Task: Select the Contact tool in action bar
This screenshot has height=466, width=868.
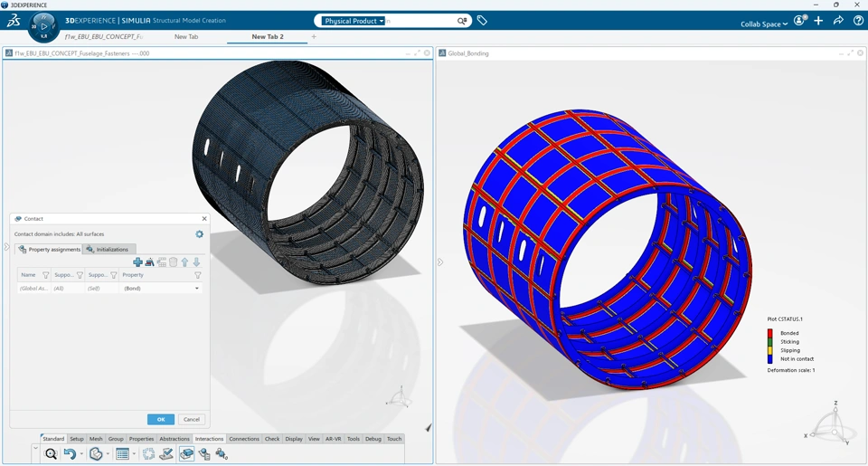Action: 186,454
